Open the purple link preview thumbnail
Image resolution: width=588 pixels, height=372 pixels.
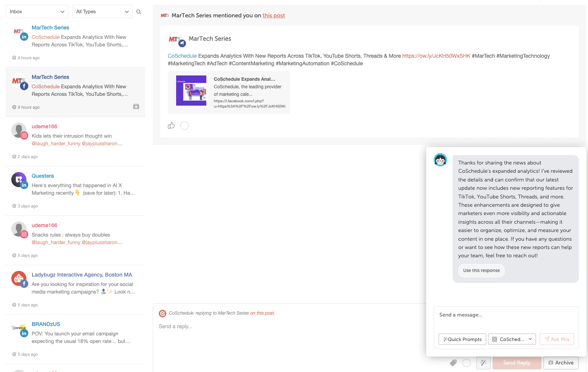(191, 91)
